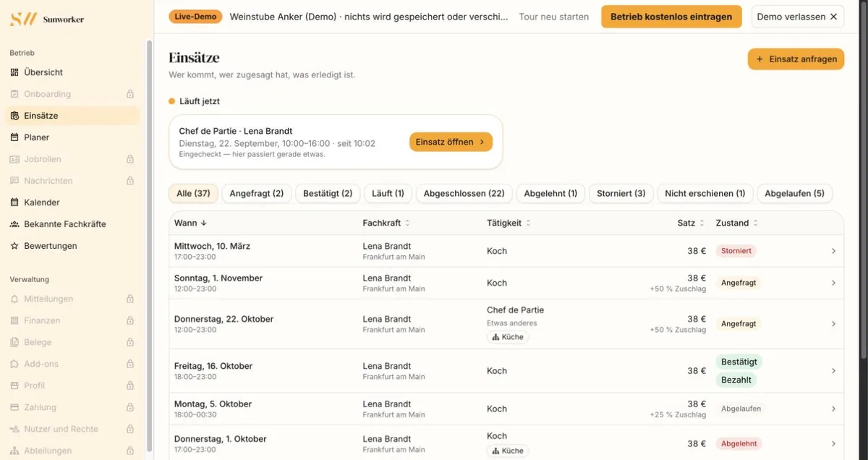This screenshot has height=460, width=868.
Task: Click Bekannte Fachkräfte people icon
Action: (x=14, y=224)
